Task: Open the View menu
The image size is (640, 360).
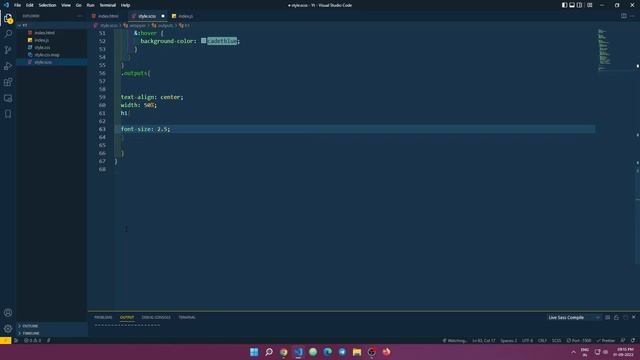Action: click(66, 5)
